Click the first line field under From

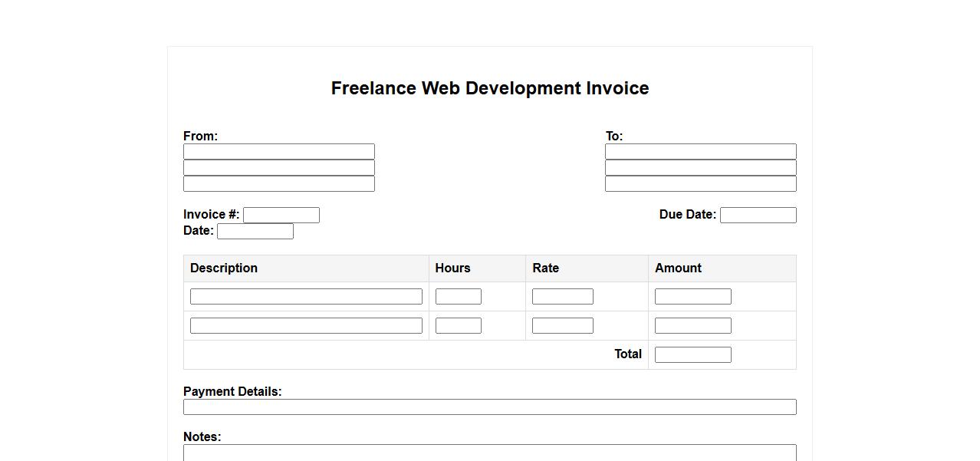[x=278, y=152]
